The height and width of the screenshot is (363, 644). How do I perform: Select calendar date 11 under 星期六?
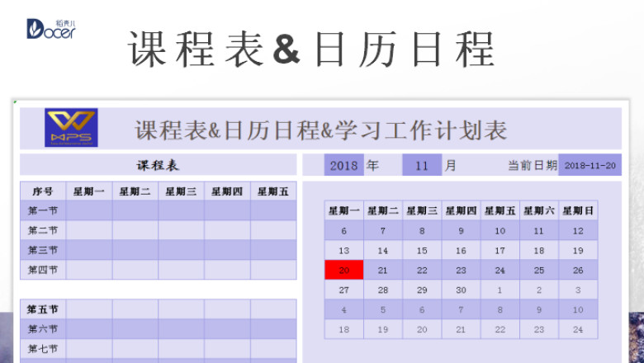[x=539, y=230]
